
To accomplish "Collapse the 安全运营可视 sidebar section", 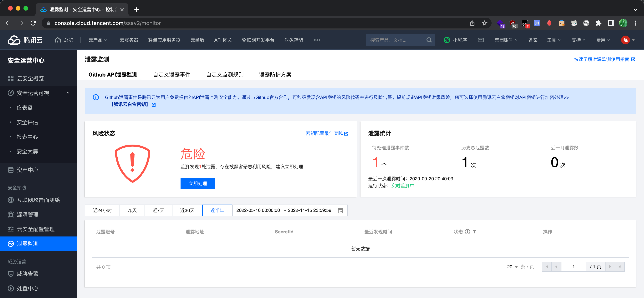I will pos(68,93).
